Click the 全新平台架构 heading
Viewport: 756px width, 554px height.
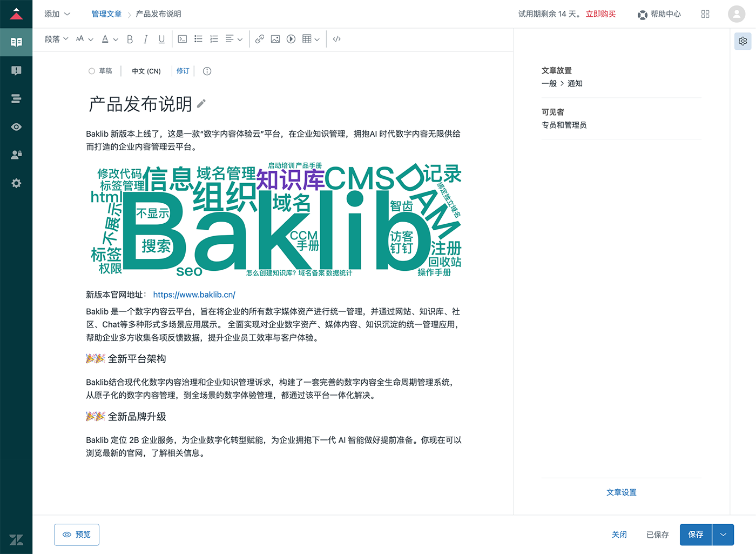[x=137, y=359]
